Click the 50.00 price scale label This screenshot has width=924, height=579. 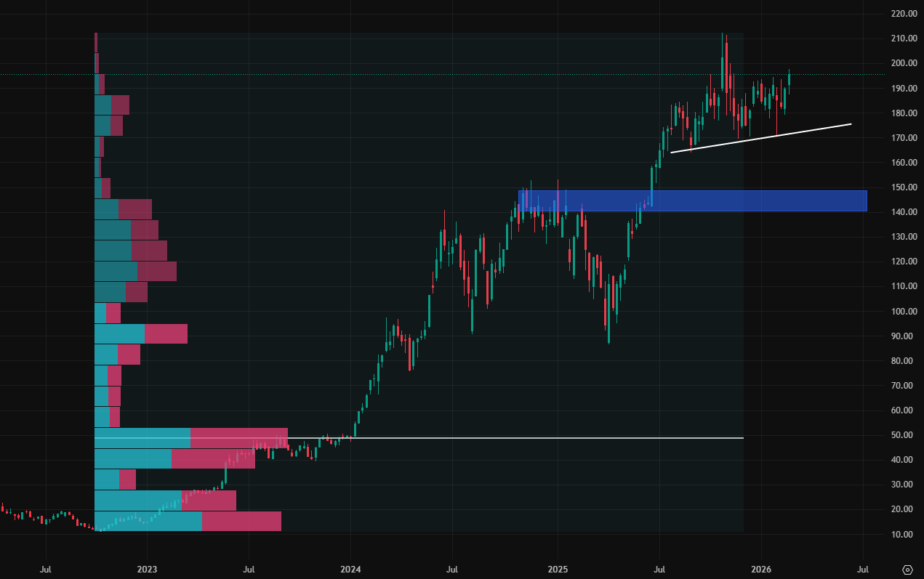(904, 435)
